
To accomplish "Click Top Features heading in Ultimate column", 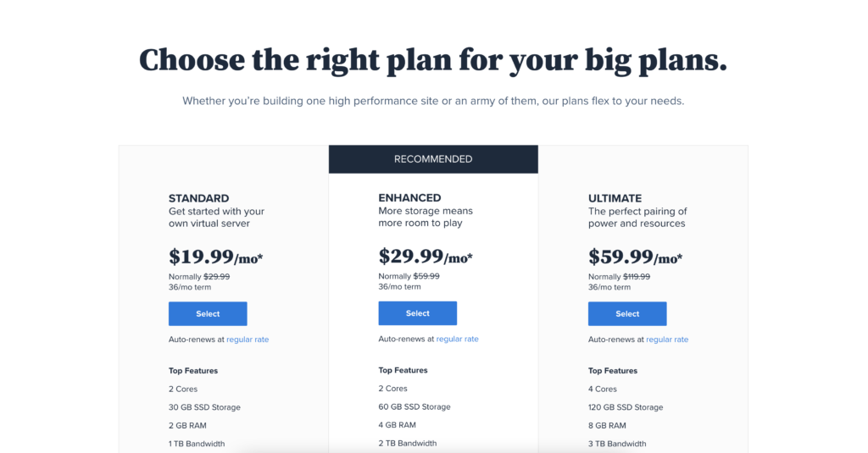I will pyautogui.click(x=613, y=371).
